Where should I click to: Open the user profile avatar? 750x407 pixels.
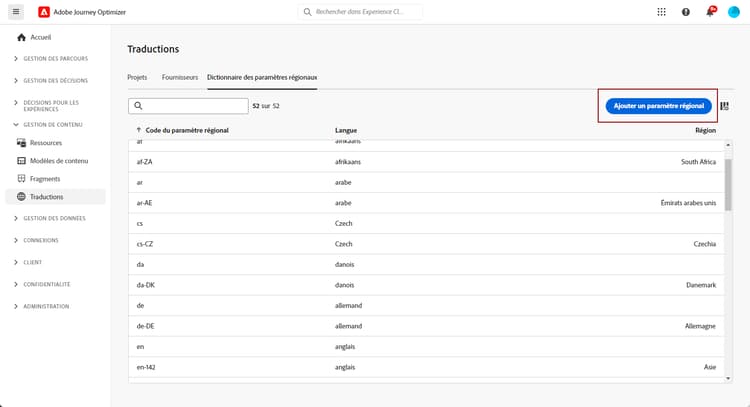[733, 12]
